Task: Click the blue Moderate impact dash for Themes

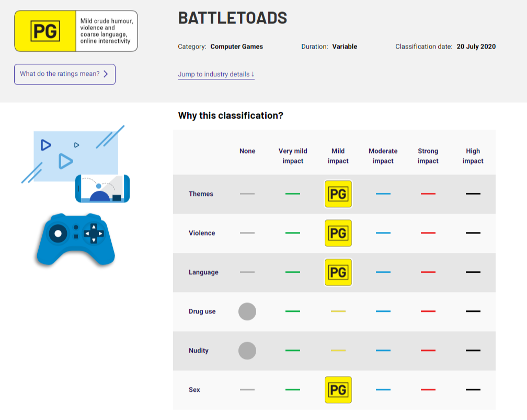Action: [x=383, y=194]
